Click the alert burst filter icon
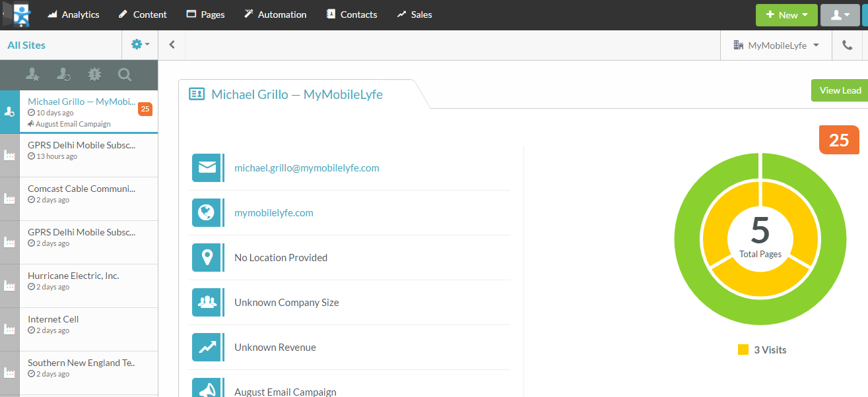Image resolution: width=868 pixels, height=397 pixels. click(x=95, y=75)
